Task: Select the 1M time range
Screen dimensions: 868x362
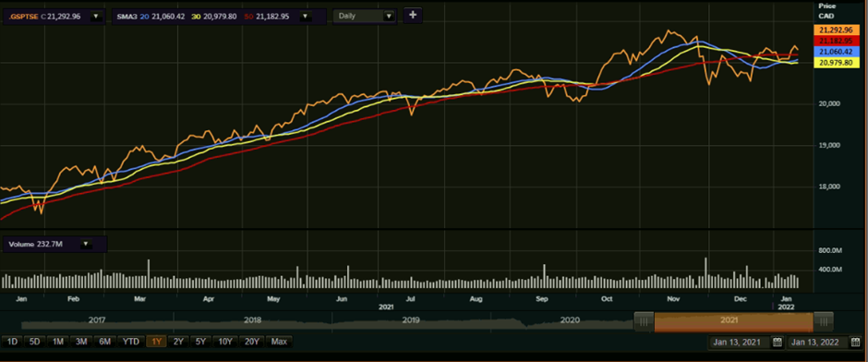Action: pos(57,342)
